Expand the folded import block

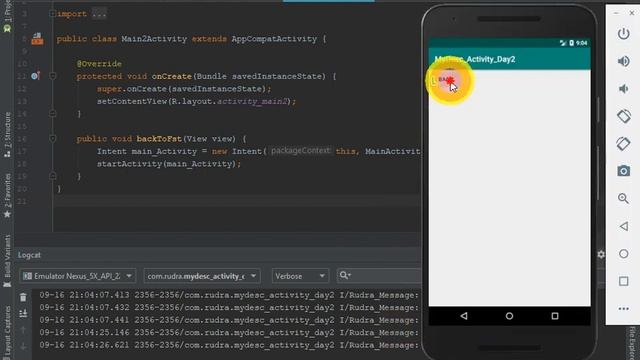coord(52,14)
